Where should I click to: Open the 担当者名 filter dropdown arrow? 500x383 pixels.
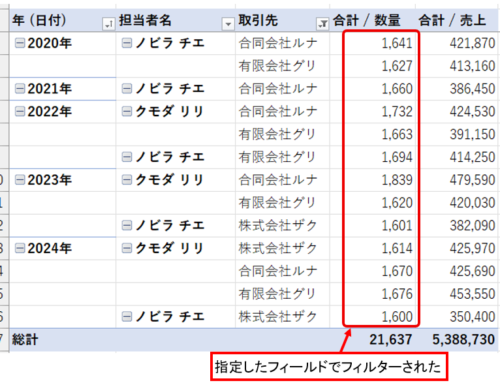[x=228, y=24]
